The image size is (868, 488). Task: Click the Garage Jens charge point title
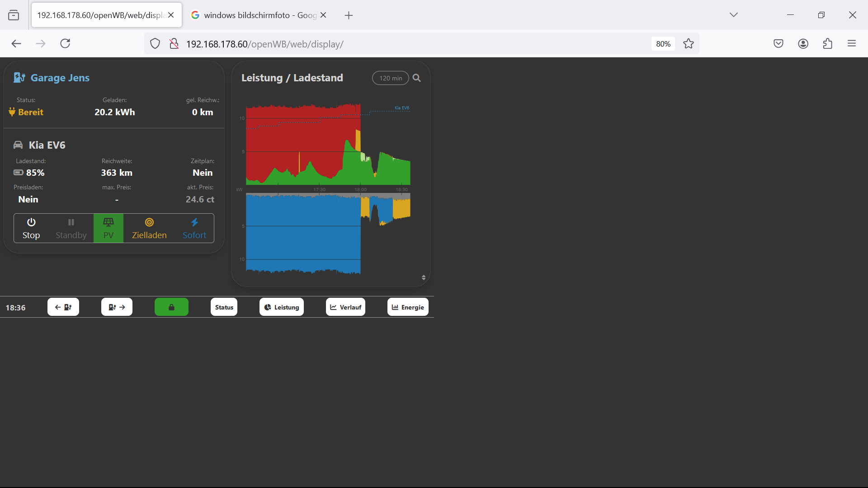pyautogui.click(x=60, y=78)
